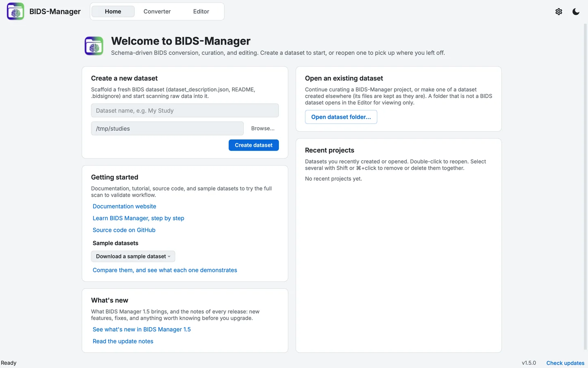The image size is (588, 368).
Task: Click the vertical scrollbar on the right
Action: pyautogui.click(x=585, y=186)
